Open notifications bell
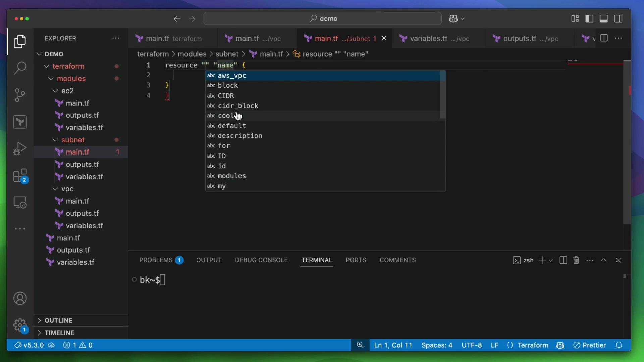 click(619, 345)
